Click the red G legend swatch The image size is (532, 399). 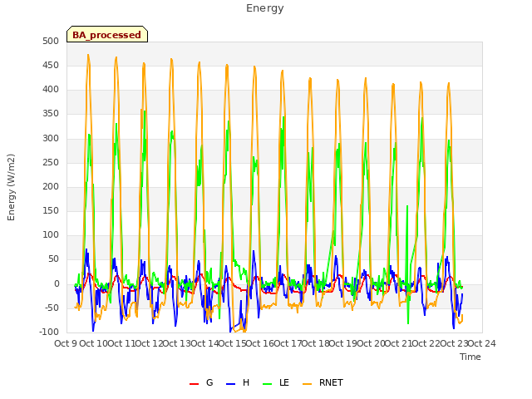pyautogui.click(x=194, y=384)
